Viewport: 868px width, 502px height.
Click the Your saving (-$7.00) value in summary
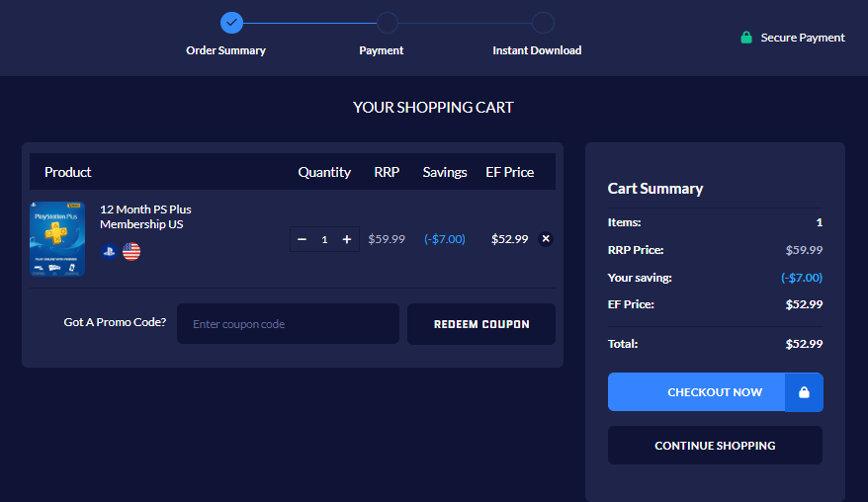pyautogui.click(x=802, y=278)
